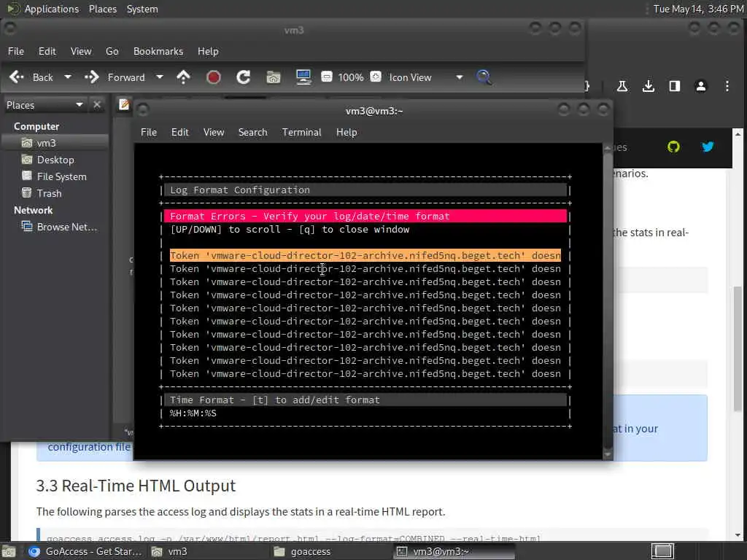Image resolution: width=747 pixels, height=560 pixels.
Task: Close the Places side pane
Action: pos(97,105)
